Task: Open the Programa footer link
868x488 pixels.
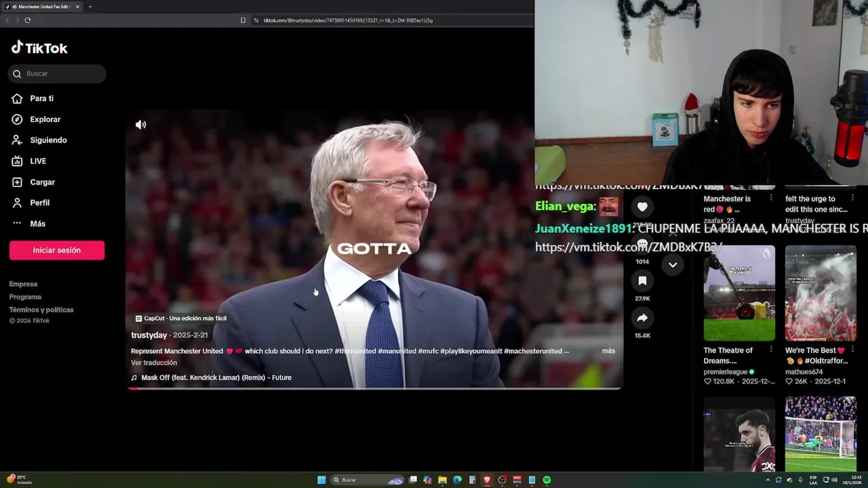Action: coord(25,297)
